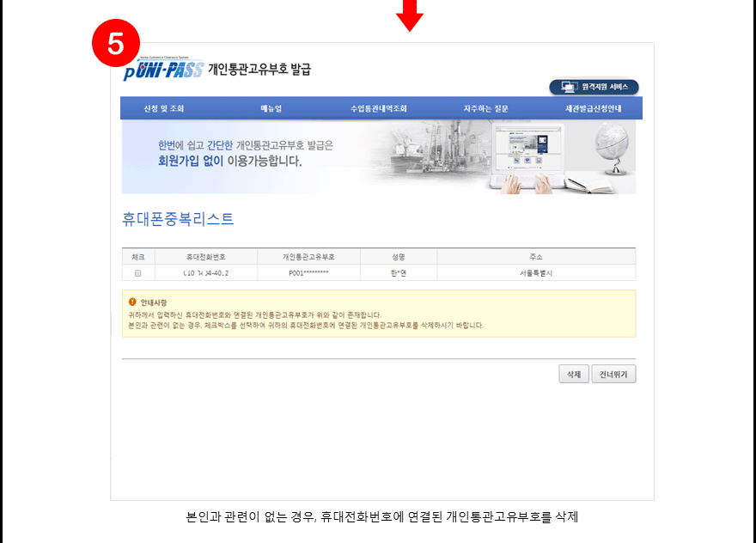Click the laptop image in the banner
Viewport: 756px width, 543px height.
(x=526, y=153)
